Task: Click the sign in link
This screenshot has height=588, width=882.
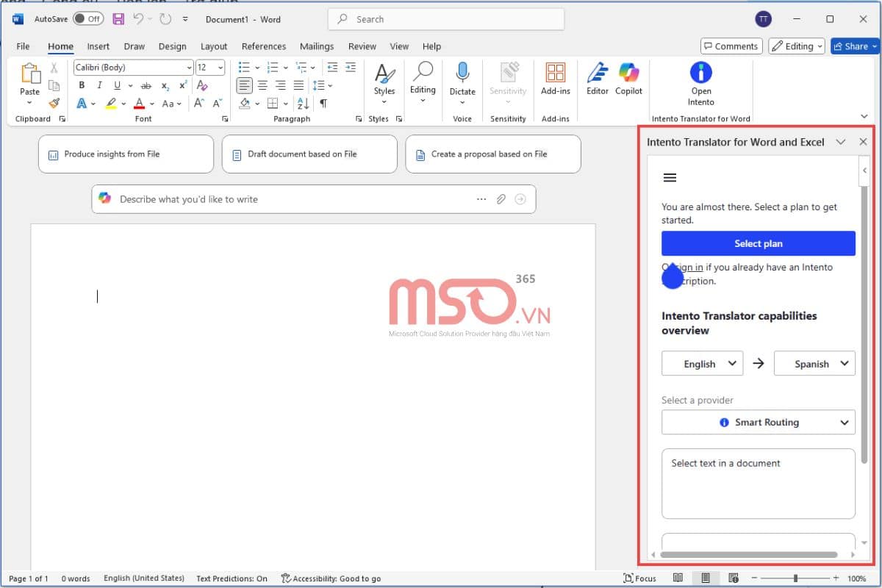Action: coord(689,268)
